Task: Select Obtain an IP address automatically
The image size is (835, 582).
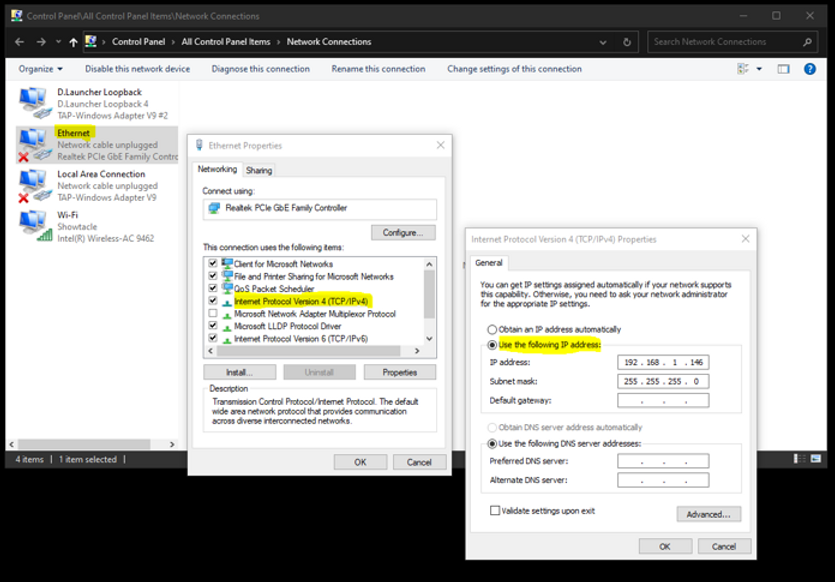Action: (492, 330)
